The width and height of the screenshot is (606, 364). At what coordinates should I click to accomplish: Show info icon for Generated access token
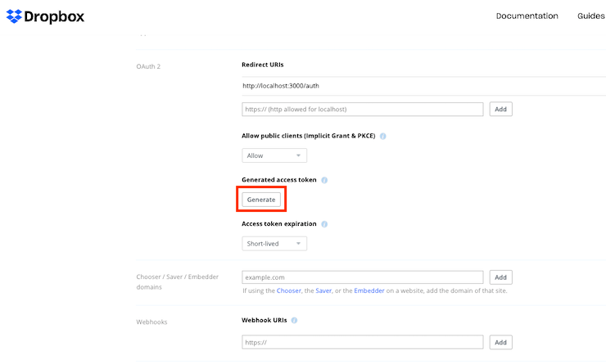324,180
